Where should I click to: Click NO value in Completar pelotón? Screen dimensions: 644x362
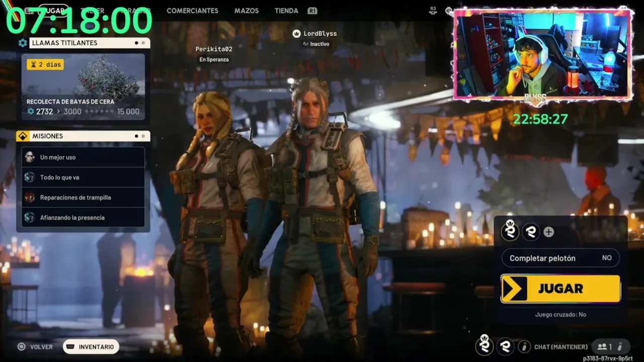pyautogui.click(x=607, y=258)
